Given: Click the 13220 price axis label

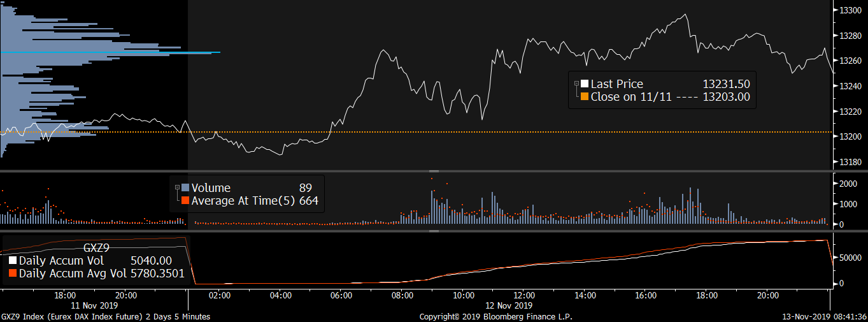Looking at the screenshot, I should pos(852,112).
